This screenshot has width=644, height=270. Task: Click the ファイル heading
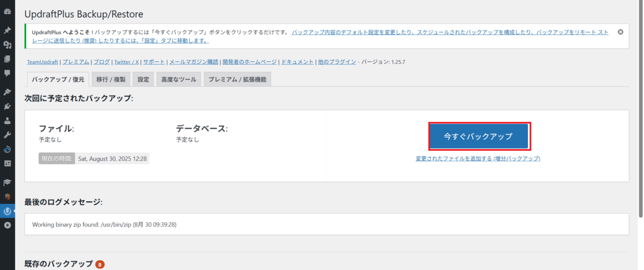(56, 129)
